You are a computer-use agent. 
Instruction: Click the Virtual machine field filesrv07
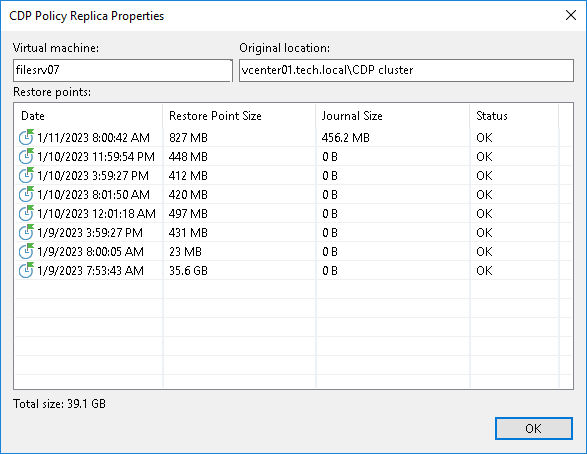pos(122,70)
